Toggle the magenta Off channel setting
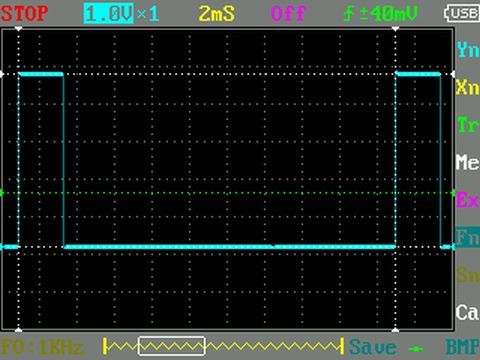The image size is (480, 360). pos(288,14)
